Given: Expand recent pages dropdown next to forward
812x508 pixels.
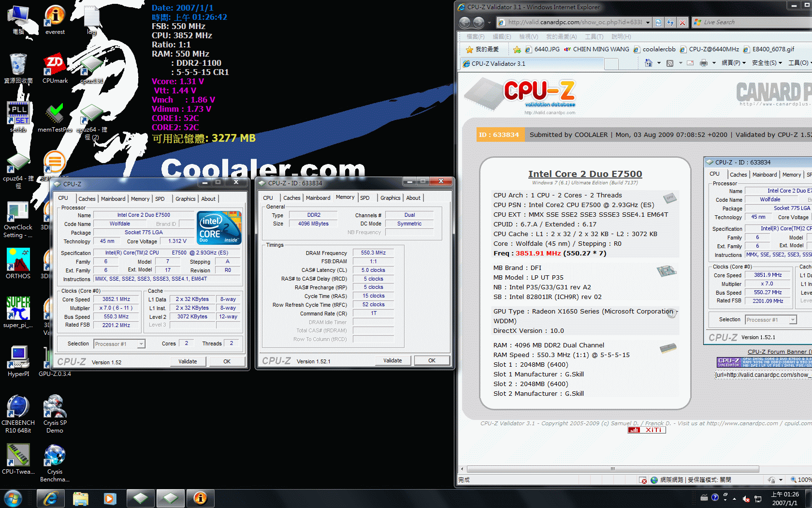Looking at the screenshot, I should [x=489, y=22].
